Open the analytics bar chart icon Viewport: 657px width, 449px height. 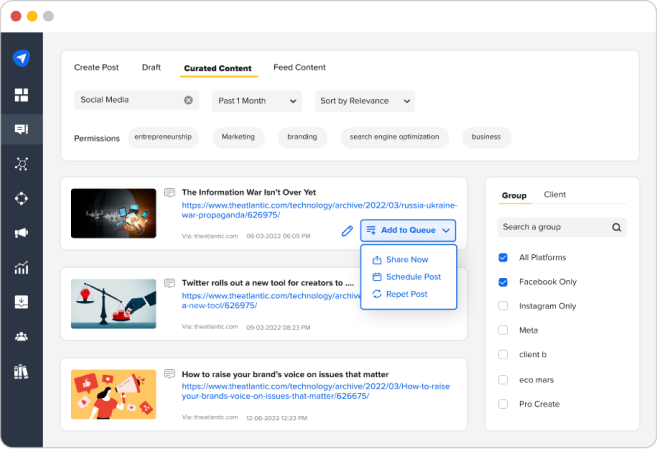click(x=21, y=268)
